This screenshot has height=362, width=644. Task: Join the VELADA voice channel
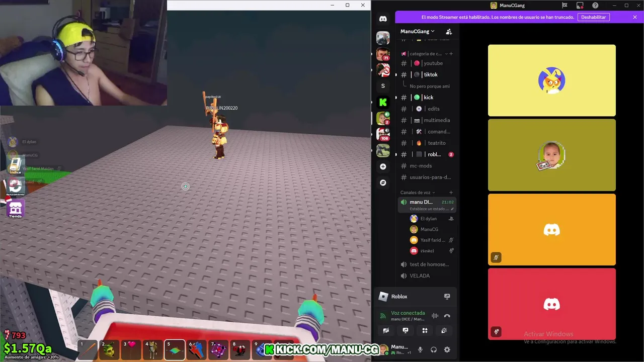pos(427,276)
